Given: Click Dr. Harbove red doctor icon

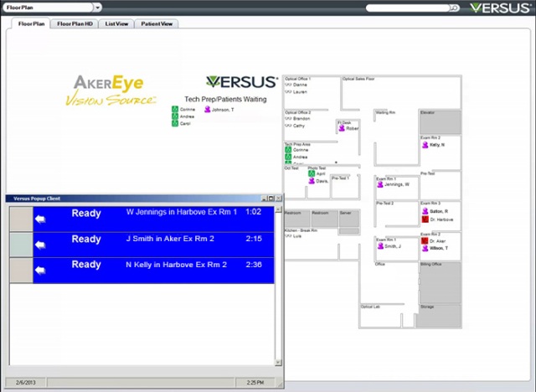Looking at the screenshot, I should coord(425,219).
